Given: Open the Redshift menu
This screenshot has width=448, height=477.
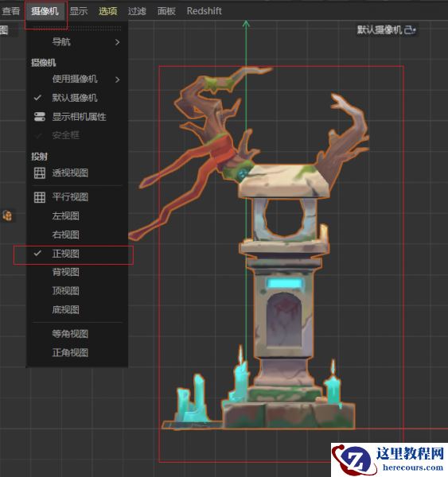Looking at the screenshot, I should 205,11.
